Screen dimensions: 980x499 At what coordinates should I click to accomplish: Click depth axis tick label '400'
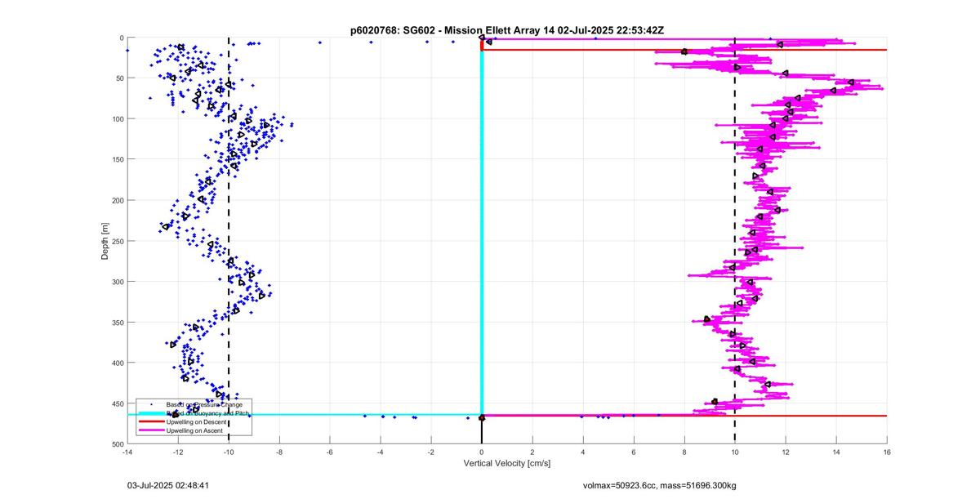click(118, 363)
